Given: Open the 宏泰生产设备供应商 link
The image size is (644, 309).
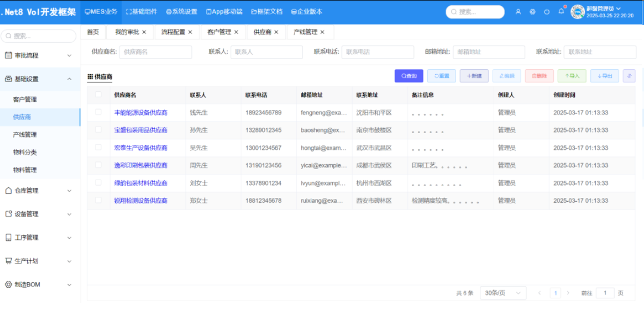Looking at the screenshot, I should click(142, 148).
